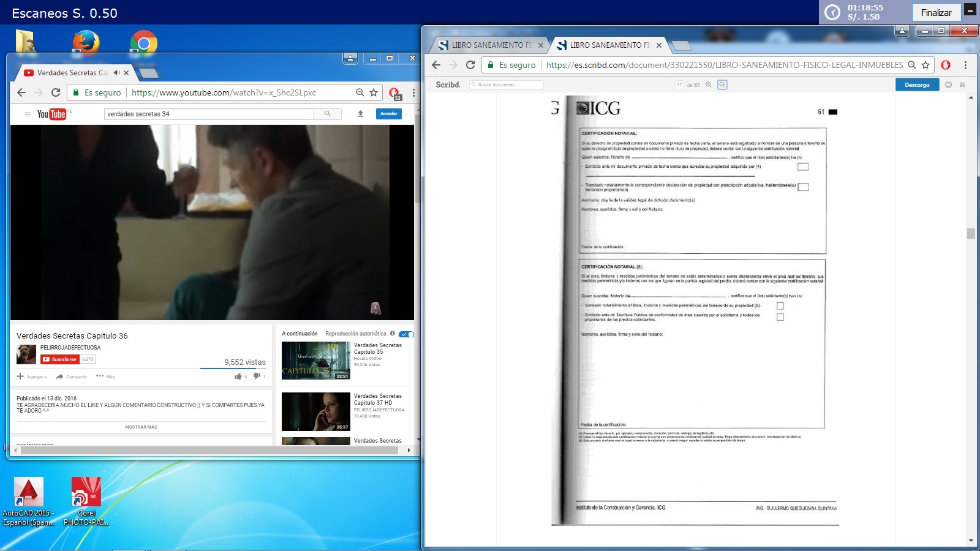
Task: Open Verdades Secretas Capitulo 35 thumbnail
Action: point(315,361)
